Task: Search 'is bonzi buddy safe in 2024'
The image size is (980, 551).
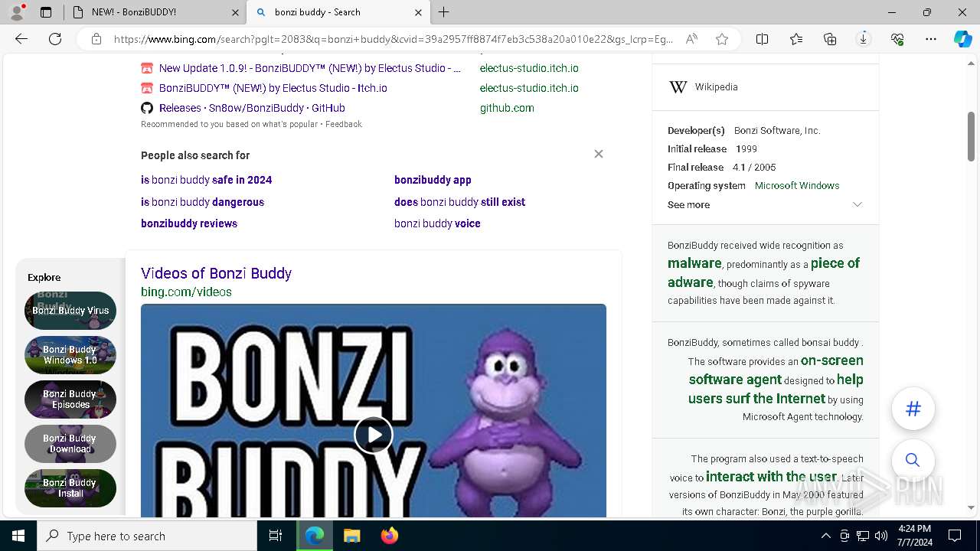Action: click(x=207, y=180)
